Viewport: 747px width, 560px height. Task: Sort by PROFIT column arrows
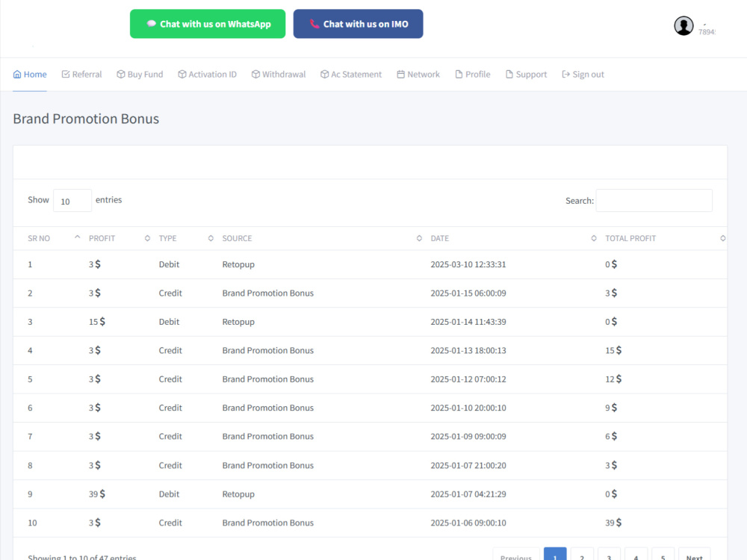[147, 238]
